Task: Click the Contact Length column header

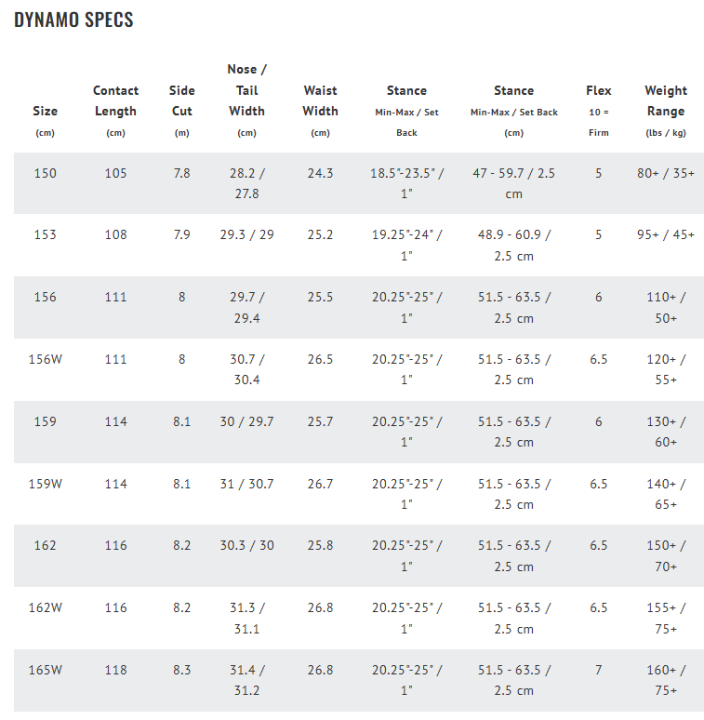Action: tap(116, 101)
